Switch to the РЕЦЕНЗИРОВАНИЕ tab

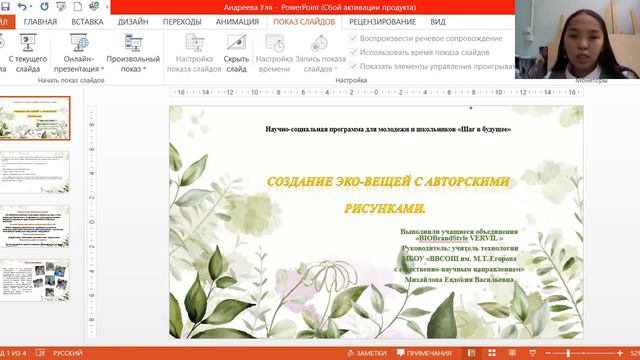pos(382,22)
